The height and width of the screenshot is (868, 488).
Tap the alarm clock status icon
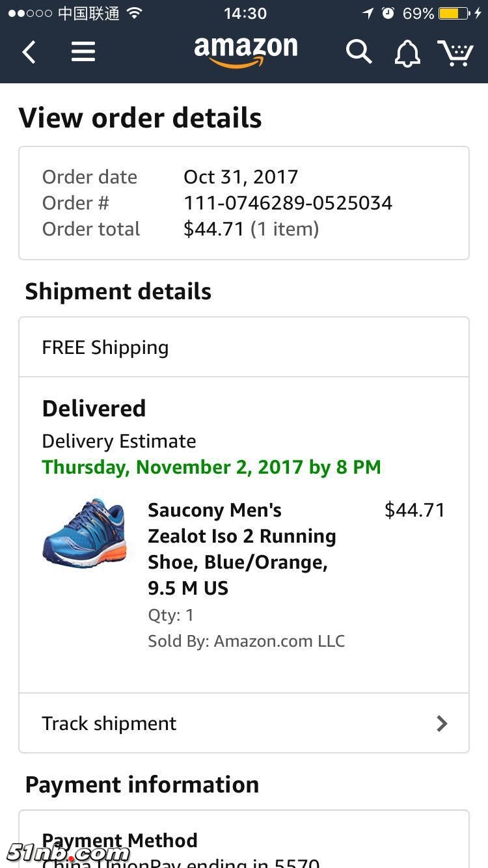click(388, 13)
